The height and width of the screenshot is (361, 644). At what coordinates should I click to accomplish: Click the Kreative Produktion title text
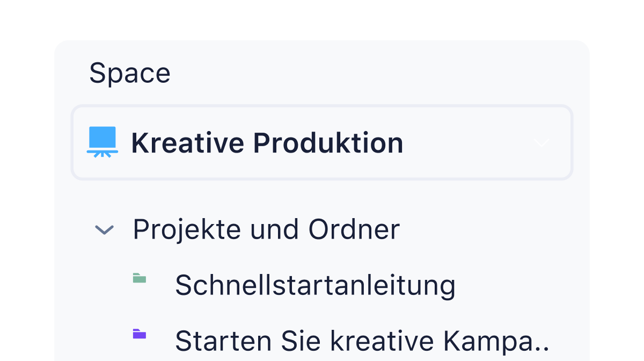pyautogui.click(x=267, y=142)
